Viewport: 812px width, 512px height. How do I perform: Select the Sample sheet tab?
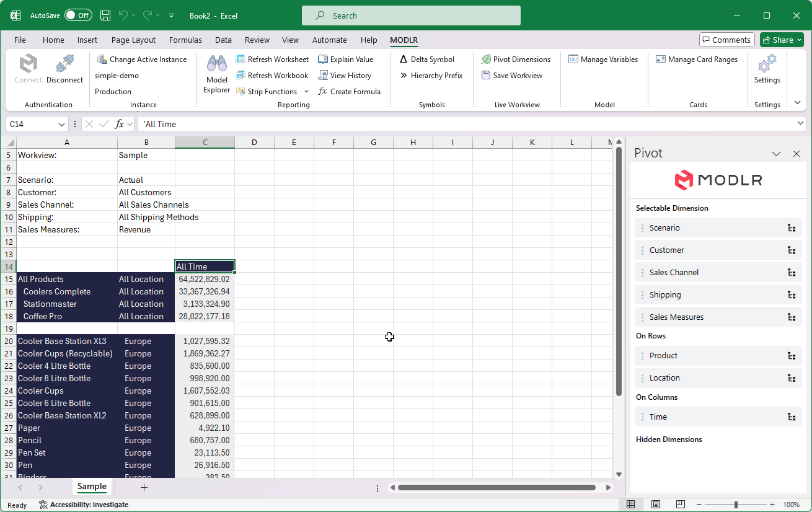point(91,487)
